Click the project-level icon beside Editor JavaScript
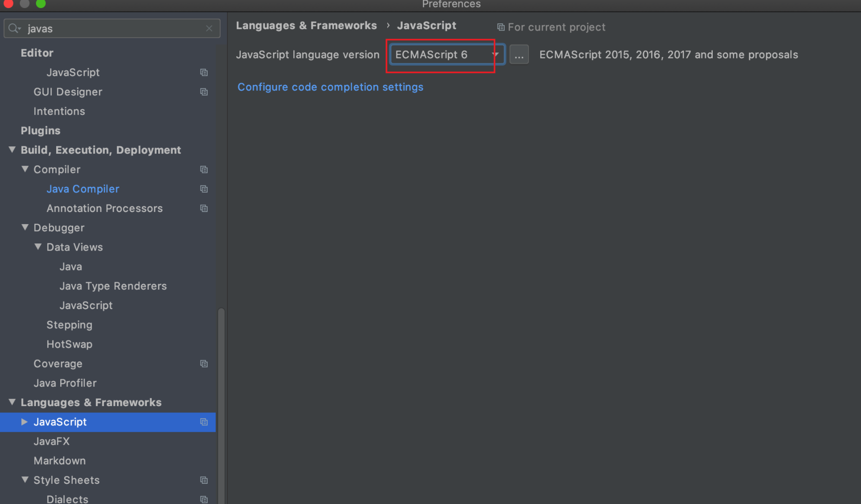The width and height of the screenshot is (861, 504). click(x=204, y=72)
